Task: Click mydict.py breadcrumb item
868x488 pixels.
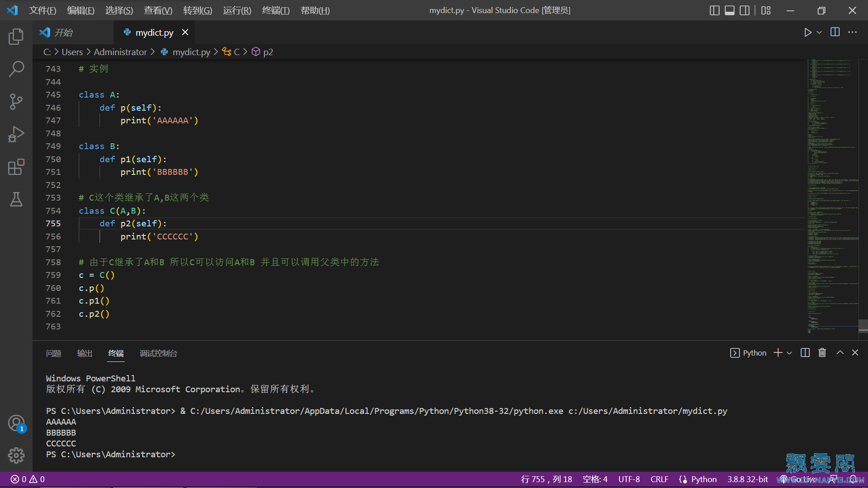Action: [x=185, y=52]
